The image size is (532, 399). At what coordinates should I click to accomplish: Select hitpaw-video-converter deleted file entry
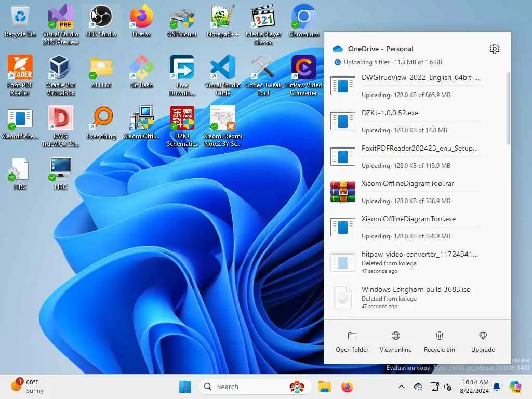click(416, 262)
